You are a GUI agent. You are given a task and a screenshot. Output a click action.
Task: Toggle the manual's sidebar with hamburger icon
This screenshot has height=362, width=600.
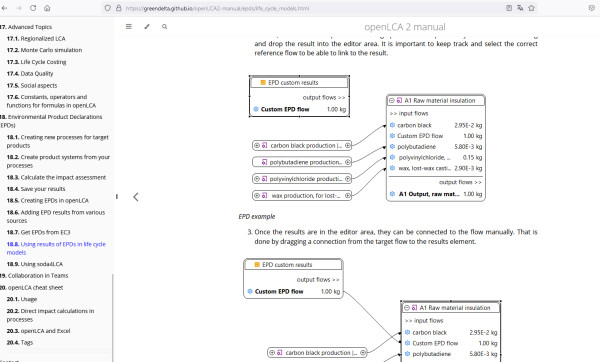[x=129, y=26]
